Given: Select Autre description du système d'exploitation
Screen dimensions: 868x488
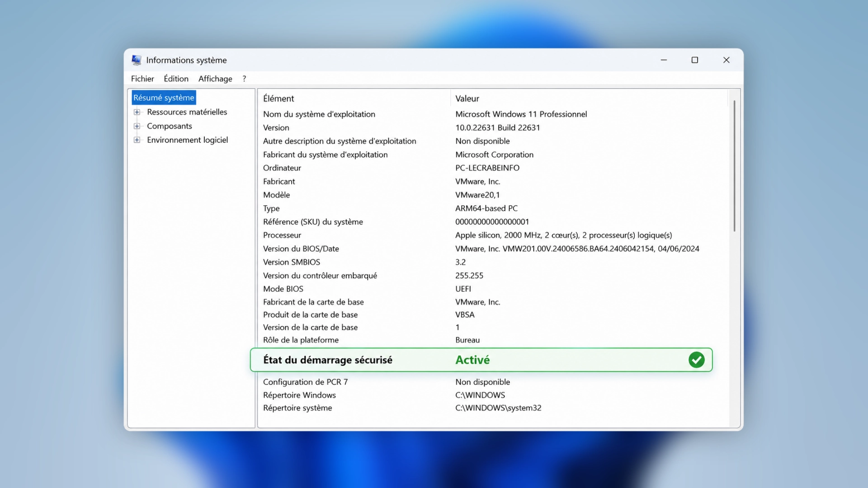Looking at the screenshot, I should click(x=340, y=141).
